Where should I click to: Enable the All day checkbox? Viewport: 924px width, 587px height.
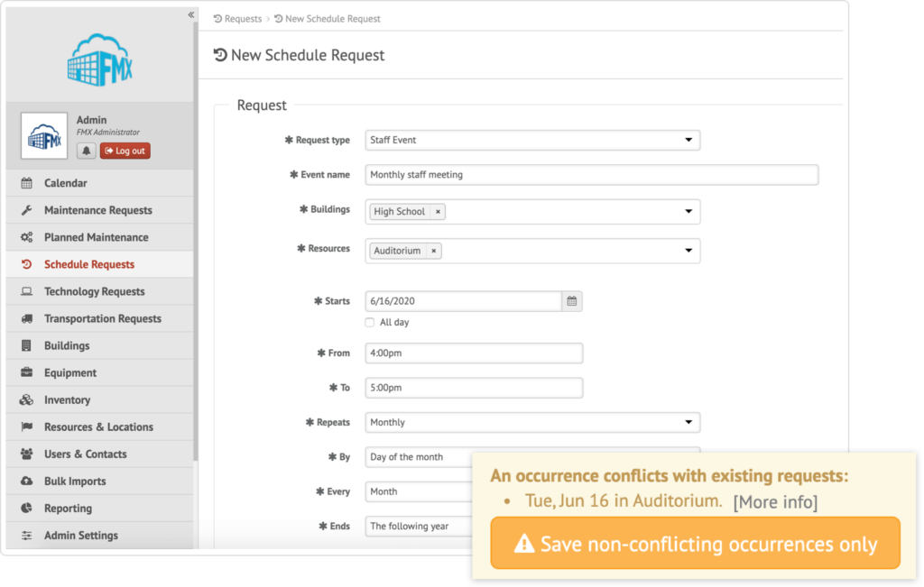[370, 322]
